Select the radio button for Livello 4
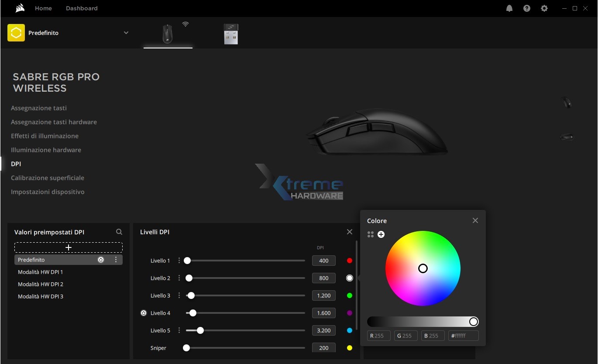Viewport: 598px width, 364px height. point(144,312)
